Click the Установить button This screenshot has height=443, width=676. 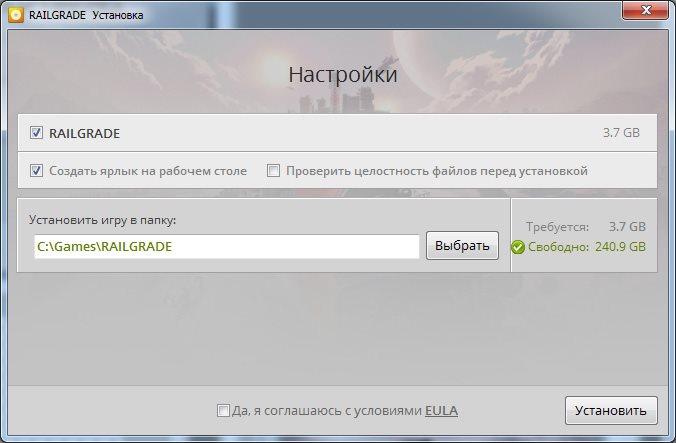point(611,411)
